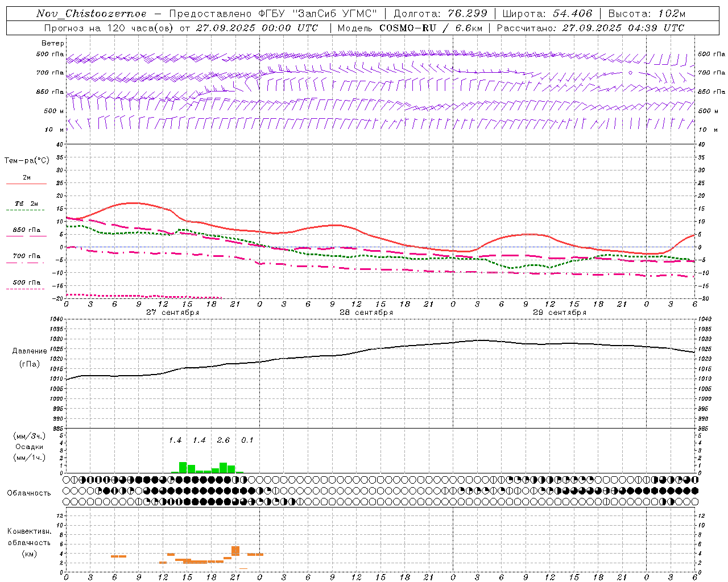The height and width of the screenshot is (582, 728).
Task: Click the '2м' temperature legend entry
Action: pyautogui.click(x=27, y=178)
